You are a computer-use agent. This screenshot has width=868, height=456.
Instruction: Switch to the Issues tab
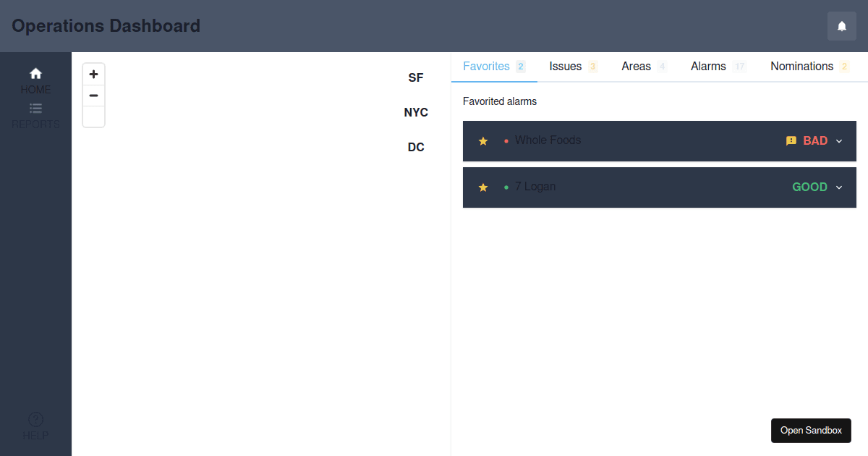coord(574,67)
